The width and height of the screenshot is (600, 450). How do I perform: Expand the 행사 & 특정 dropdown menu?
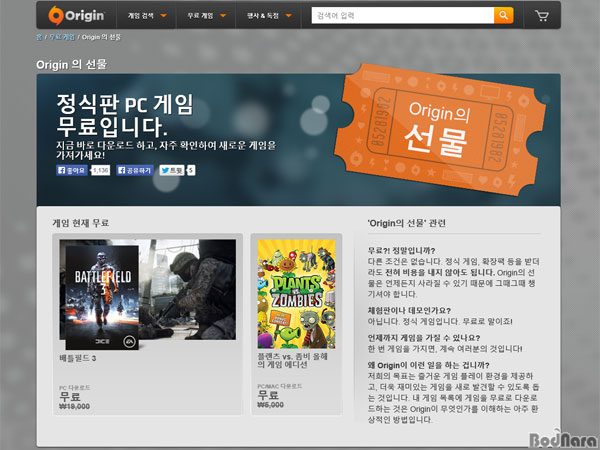pyautogui.click(x=269, y=16)
